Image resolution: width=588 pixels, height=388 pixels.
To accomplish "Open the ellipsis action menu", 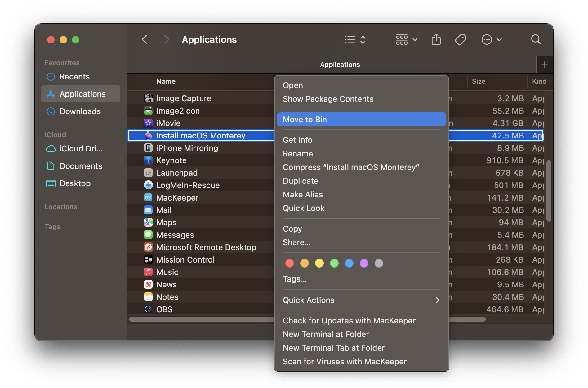I will pos(492,39).
